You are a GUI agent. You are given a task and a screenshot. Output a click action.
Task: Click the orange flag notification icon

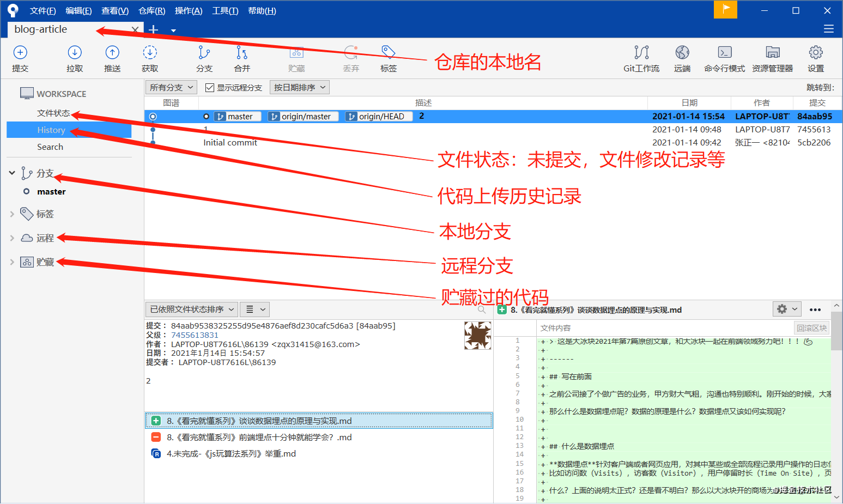[725, 9]
